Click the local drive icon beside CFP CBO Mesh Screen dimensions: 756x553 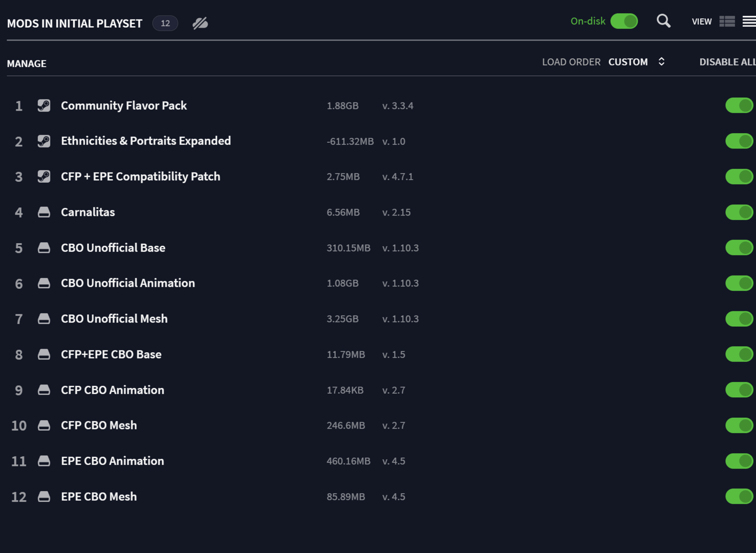[x=44, y=425]
